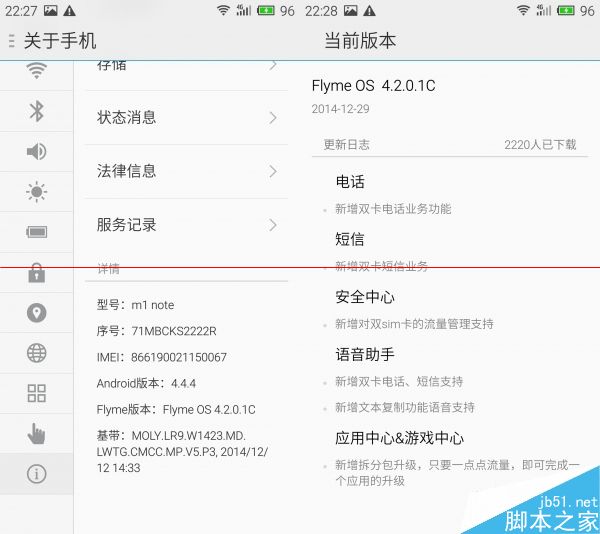Tap the 短信 changelog heading
The width and height of the screenshot is (600, 534).
click(350, 239)
